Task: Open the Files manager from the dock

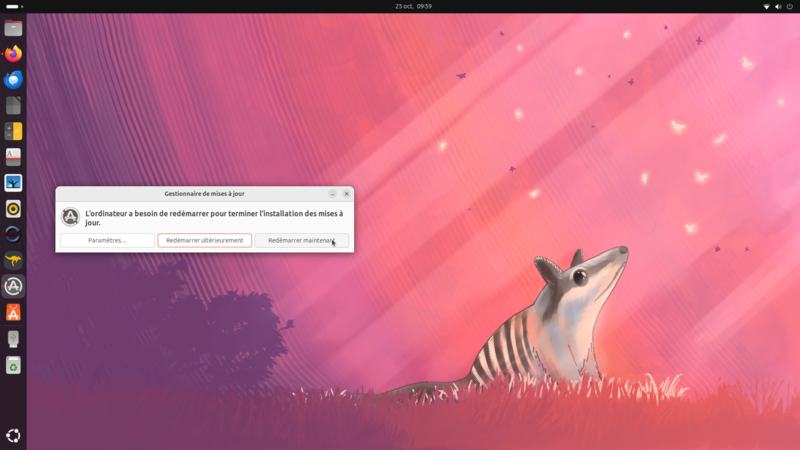Action: point(13,28)
